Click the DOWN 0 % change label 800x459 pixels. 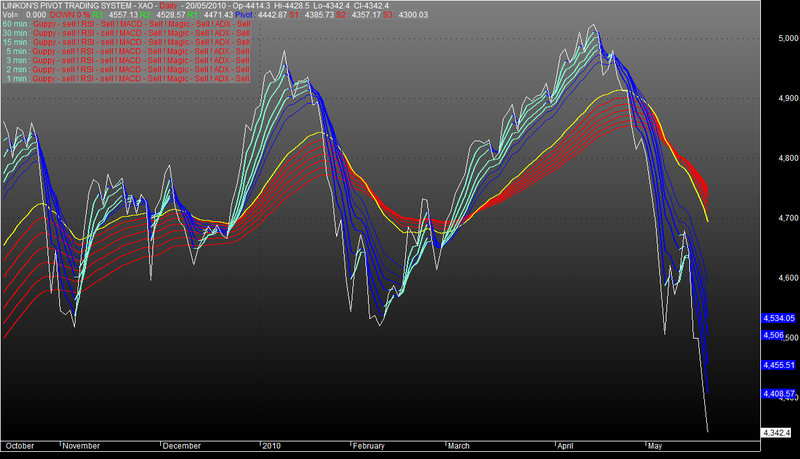tap(70, 15)
